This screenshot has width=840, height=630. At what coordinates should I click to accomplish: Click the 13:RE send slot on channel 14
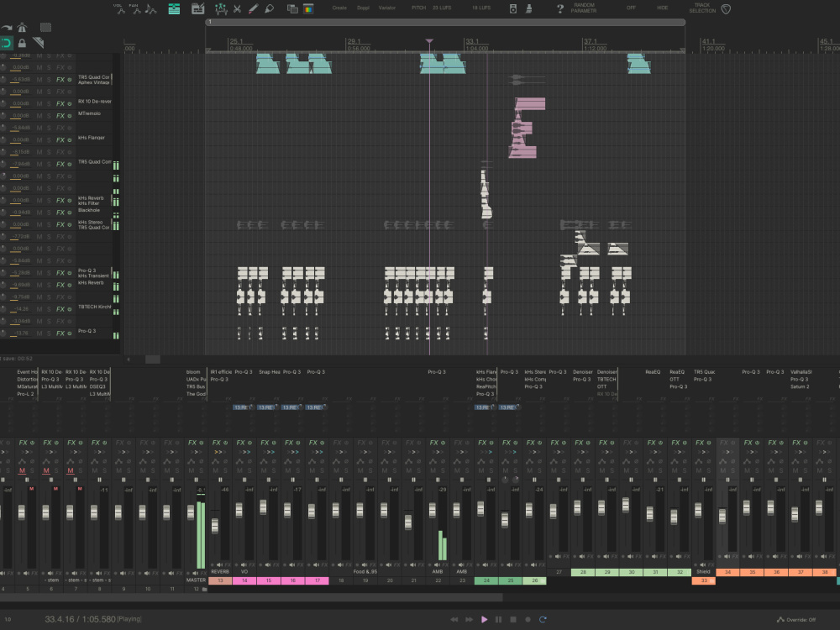[x=242, y=407]
